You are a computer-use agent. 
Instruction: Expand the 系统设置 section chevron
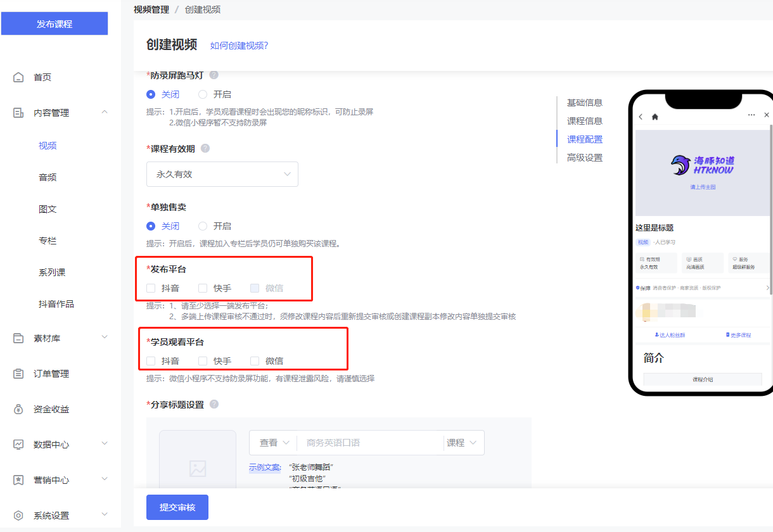coord(105,515)
